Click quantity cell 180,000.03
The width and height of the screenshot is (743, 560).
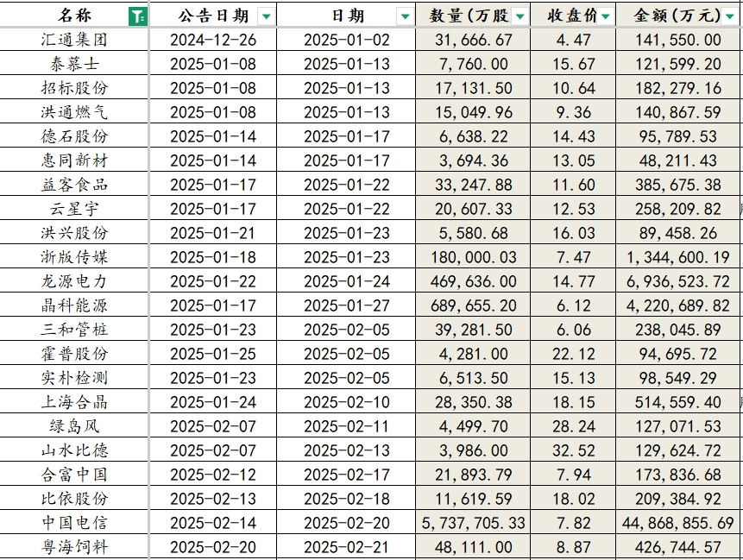coord(474,257)
